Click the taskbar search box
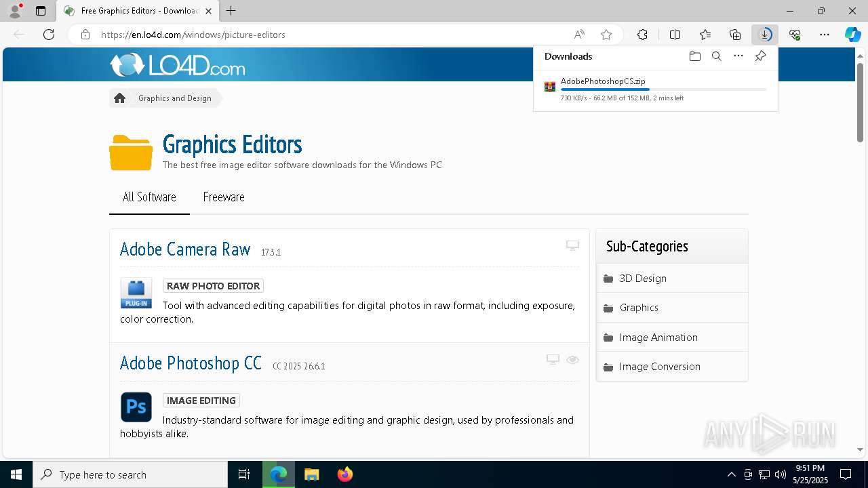This screenshot has height=488, width=868. pos(130,474)
